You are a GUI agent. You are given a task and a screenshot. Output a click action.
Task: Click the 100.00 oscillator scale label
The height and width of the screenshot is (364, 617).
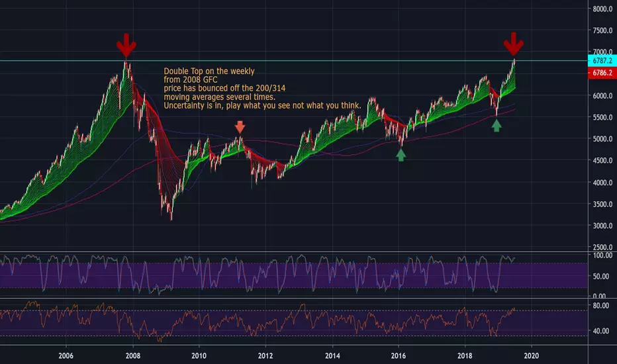(x=602, y=255)
